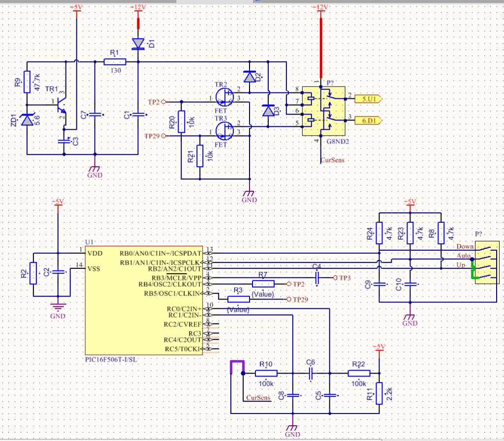Click the C6 capacitor symbol
Screen dimensions: 504x441
point(311,374)
